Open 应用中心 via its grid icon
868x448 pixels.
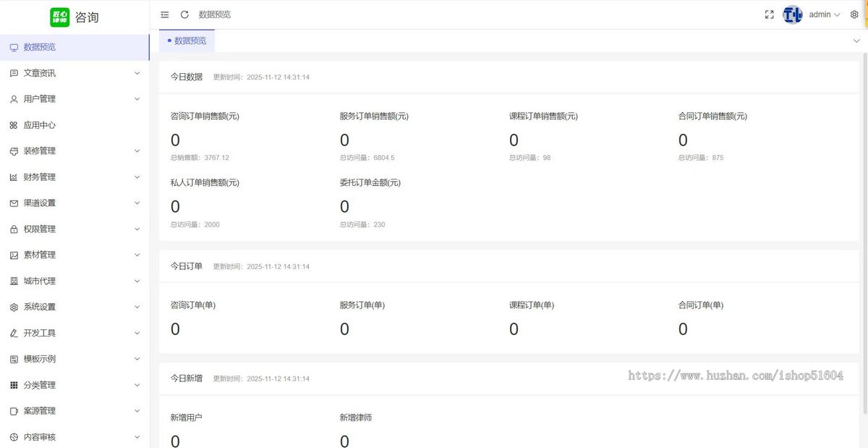click(x=13, y=124)
